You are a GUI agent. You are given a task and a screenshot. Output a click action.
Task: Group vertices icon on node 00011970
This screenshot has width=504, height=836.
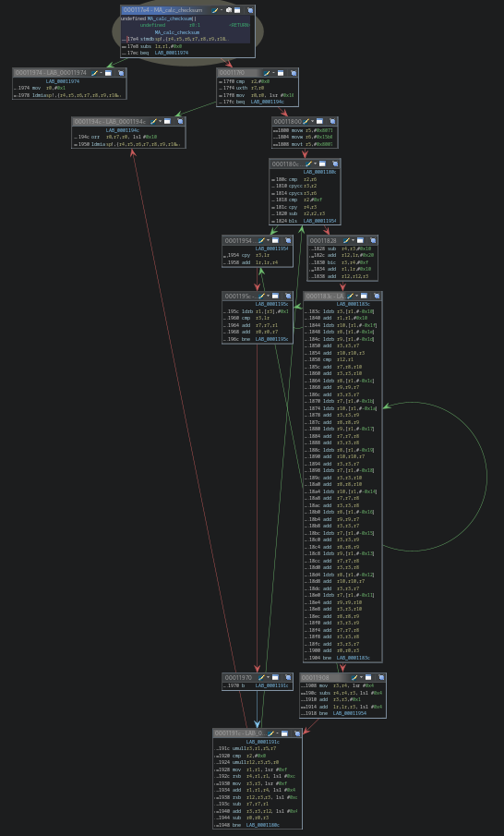click(x=288, y=678)
